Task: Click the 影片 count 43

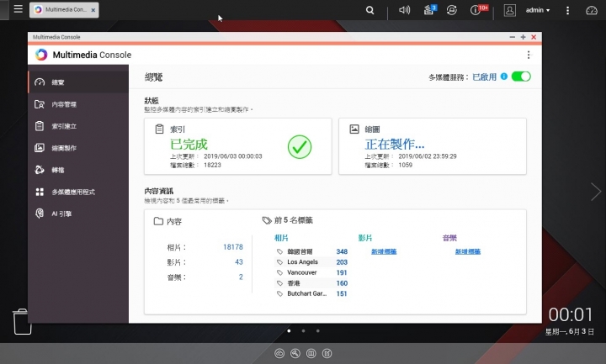Action: (239, 262)
